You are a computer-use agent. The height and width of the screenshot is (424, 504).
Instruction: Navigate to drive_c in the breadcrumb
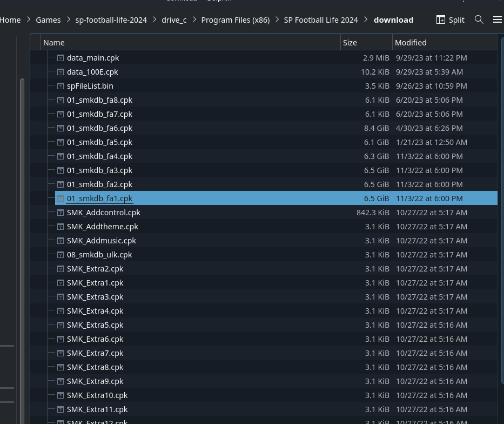174,20
